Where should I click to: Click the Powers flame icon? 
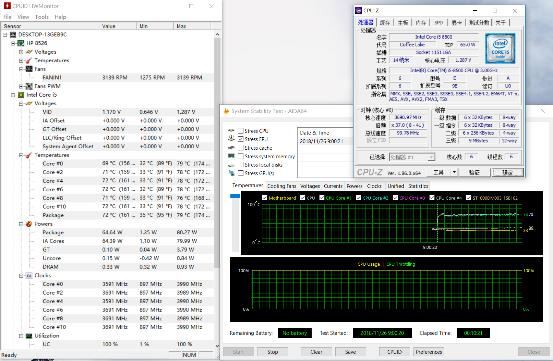[x=29, y=224]
